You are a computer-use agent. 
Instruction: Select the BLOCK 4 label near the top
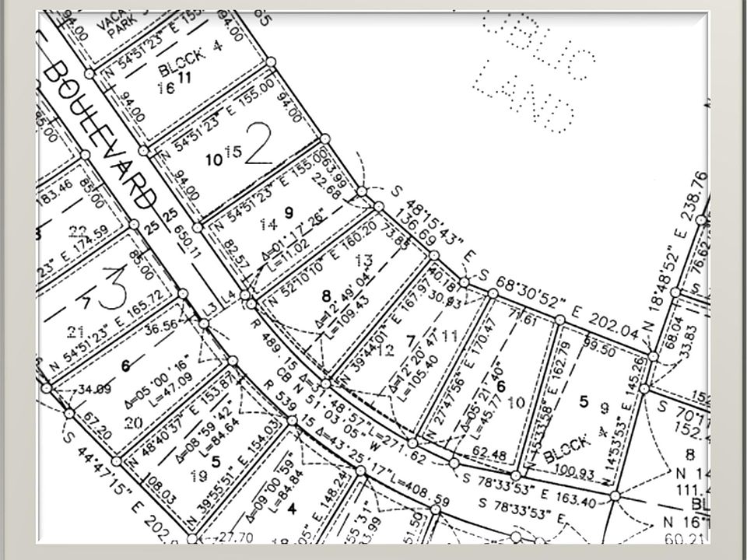coord(191,60)
